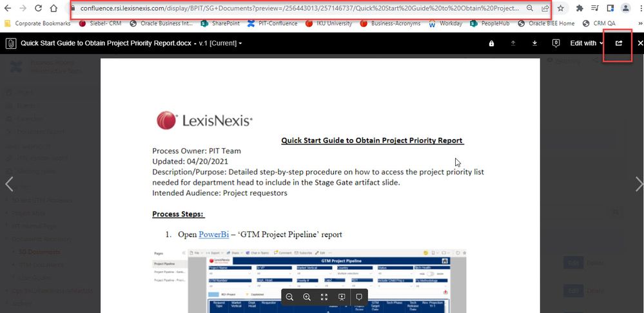This screenshot has height=313, width=644.
Task: Click the lock restrictions icon in preview header
Action: tap(491, 43)
